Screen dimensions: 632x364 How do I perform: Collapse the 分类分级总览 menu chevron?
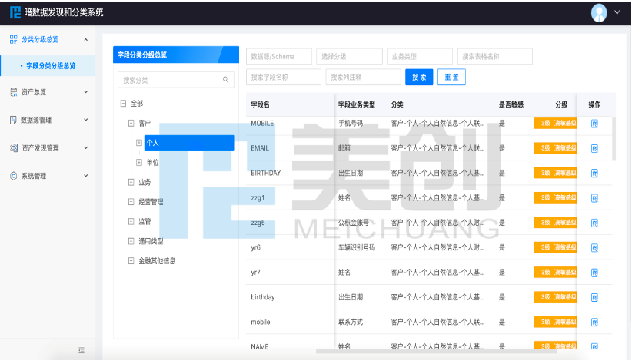coord(86,39)
